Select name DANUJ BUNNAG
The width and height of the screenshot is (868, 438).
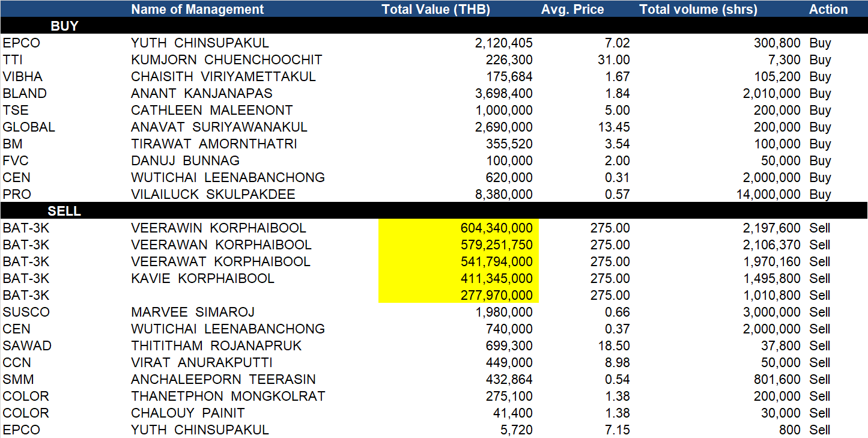click(186, 160)
